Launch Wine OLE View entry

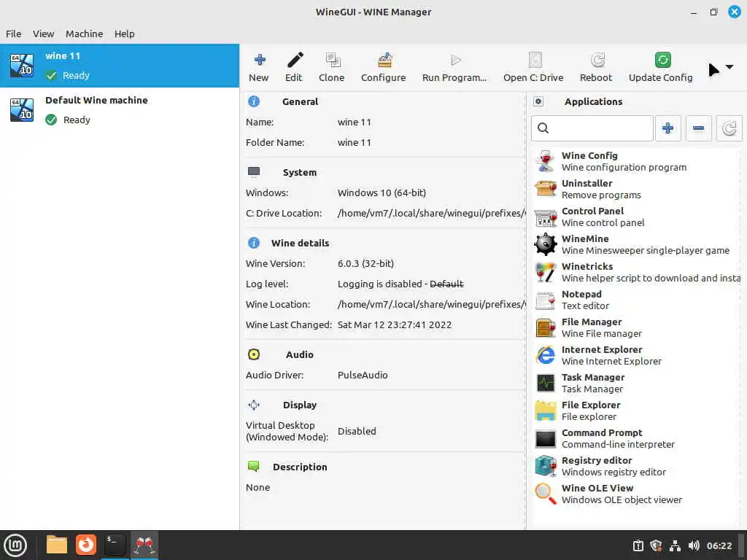pyautogui.click(x=636, y=494)
